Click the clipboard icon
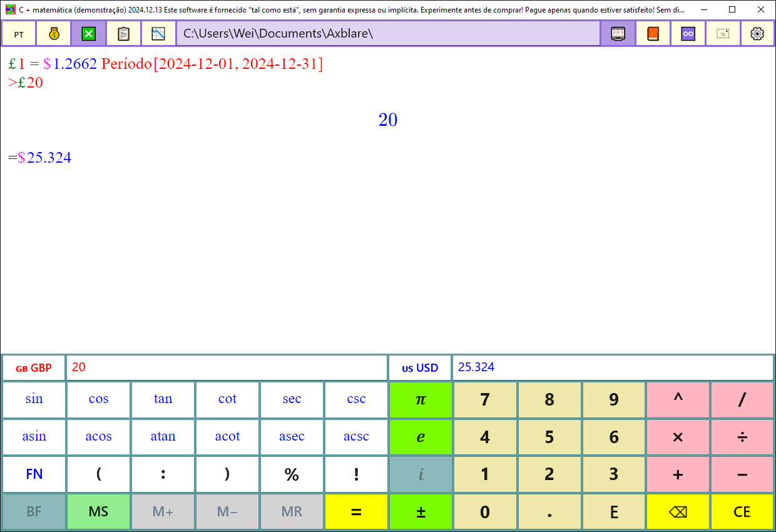Viewport: 776px width, 532px height. click(124, 34)
